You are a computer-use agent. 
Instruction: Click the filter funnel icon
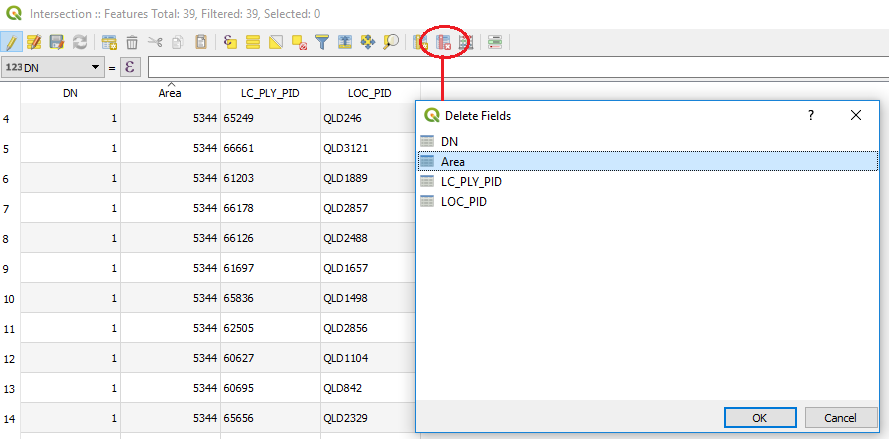tap(321, 42)
